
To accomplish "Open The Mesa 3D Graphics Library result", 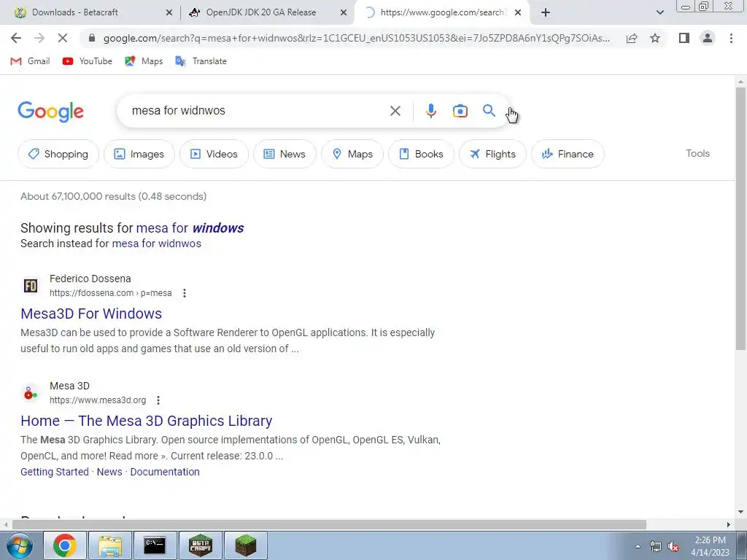I will pos(146,421).
